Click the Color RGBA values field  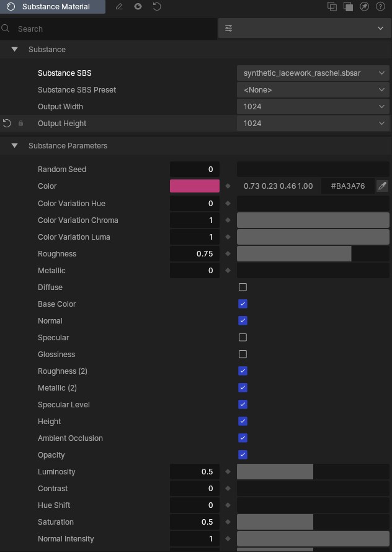coord(278,186)
